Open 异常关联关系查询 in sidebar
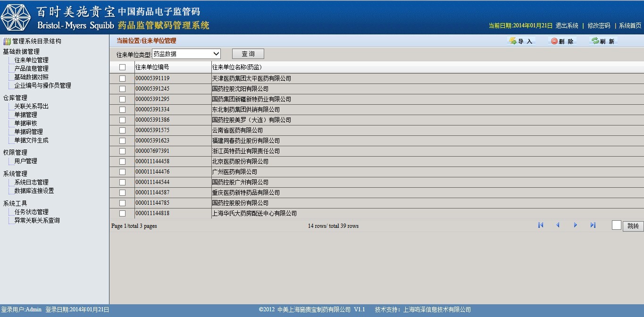The width and height of the screenshot is (644, 317). (x=37, y=220)
